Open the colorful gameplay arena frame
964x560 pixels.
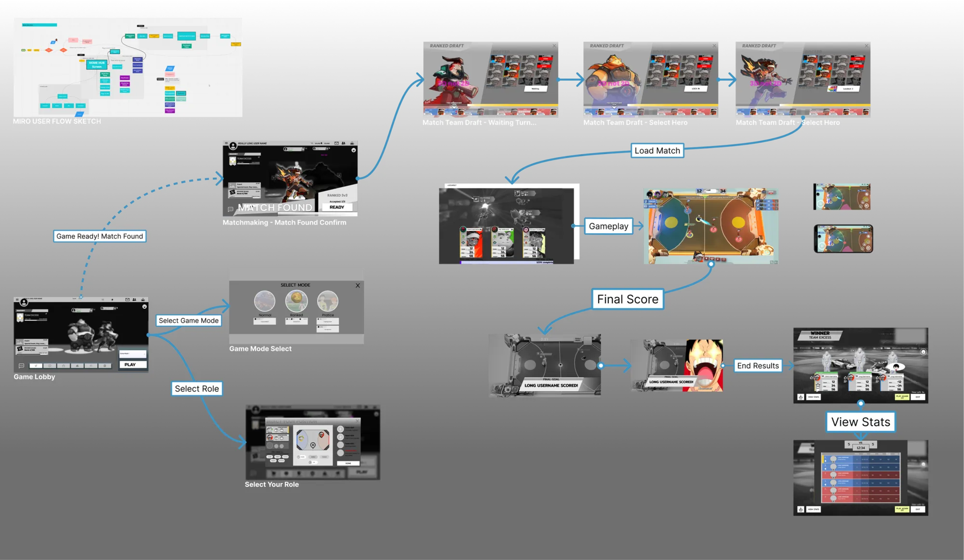click(711, 226)
